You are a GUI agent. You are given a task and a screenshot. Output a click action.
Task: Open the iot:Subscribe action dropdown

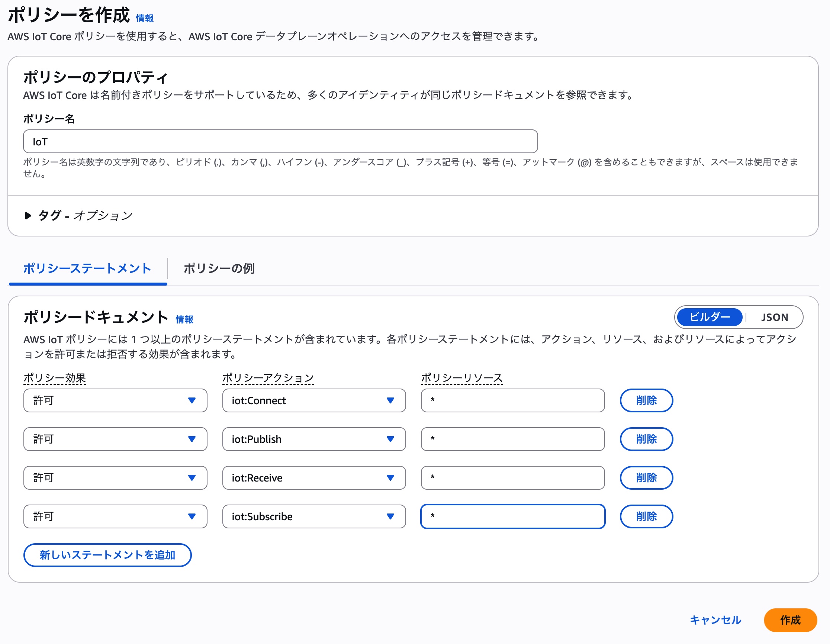pyautogui.click(x=314, y=517)
